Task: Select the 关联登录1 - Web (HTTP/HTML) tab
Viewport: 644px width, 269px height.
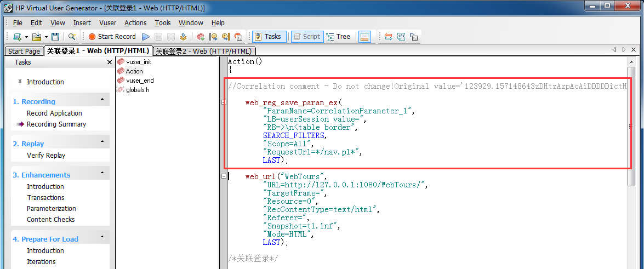Action: [x=98, y=51]
